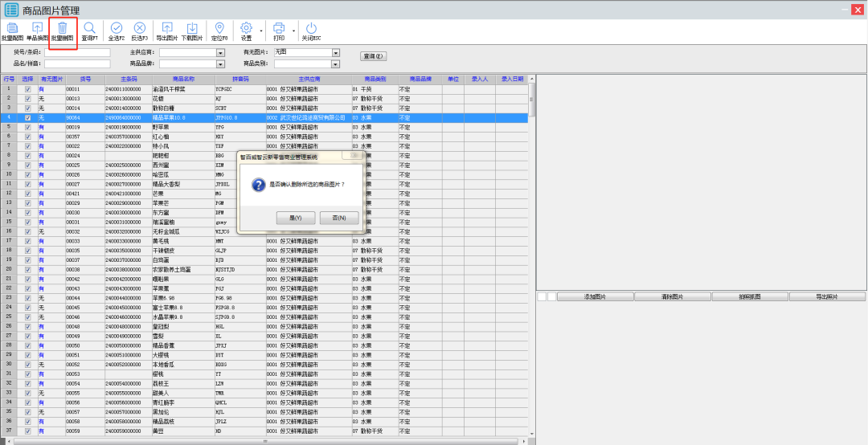Click the 商品名称 column header
Screen dimensions: 868x445
184,80
